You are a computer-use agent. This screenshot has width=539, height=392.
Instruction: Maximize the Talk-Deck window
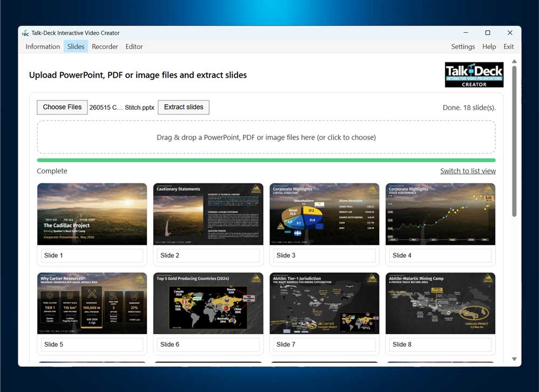click(x=487, y=33)
